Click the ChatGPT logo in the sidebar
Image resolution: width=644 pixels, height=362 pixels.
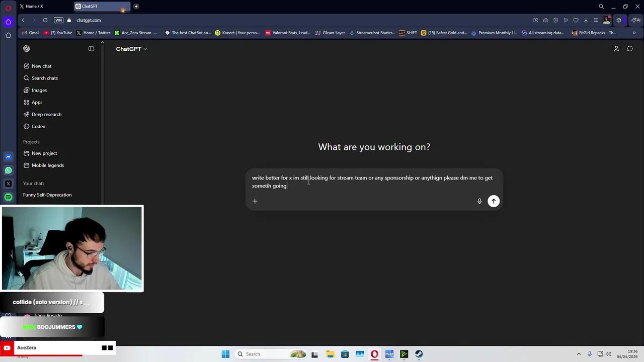[x=27, y=49]
